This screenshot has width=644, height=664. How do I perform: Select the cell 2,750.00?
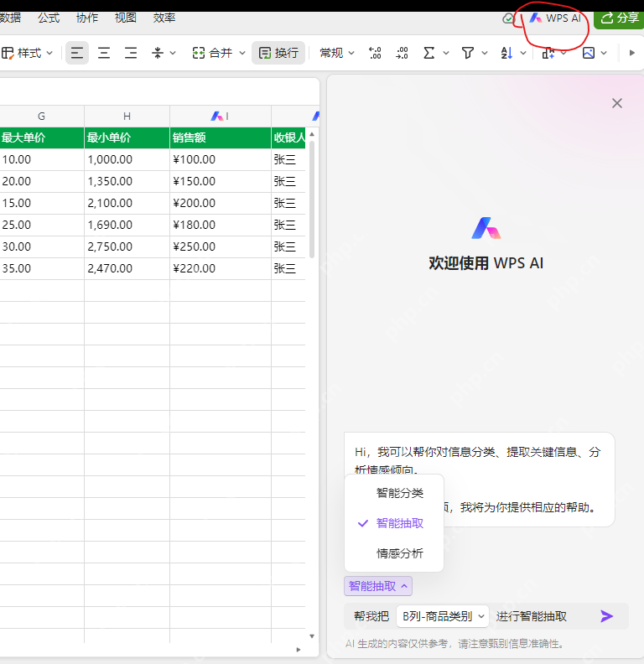127,246
